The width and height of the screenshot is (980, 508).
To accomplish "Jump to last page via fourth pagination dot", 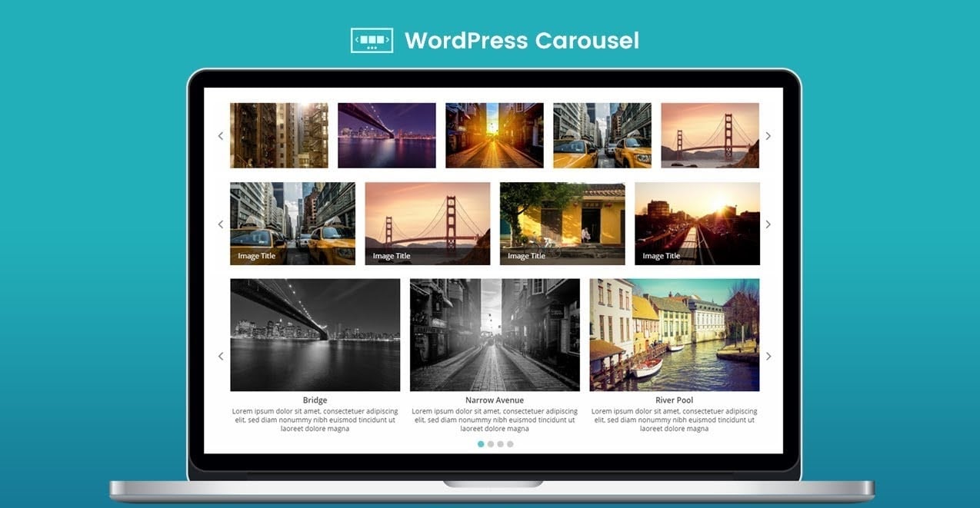I will click(510, 444).
